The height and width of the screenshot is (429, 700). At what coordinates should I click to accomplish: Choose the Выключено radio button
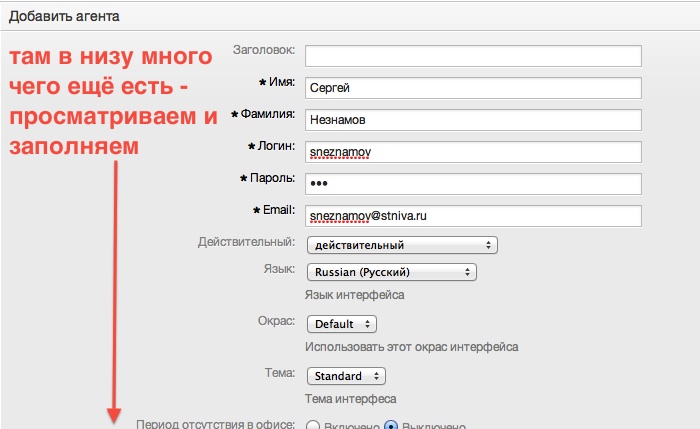click(391, 425)
